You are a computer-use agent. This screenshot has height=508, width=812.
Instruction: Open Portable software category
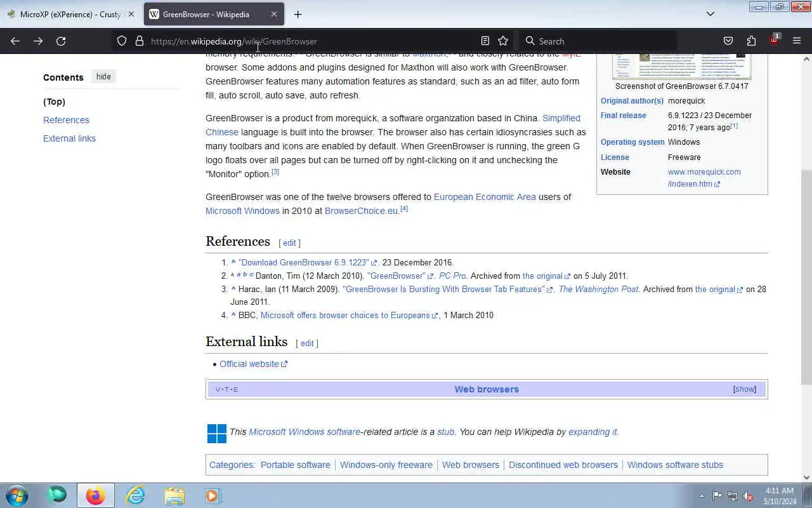click(x=295, y=465)
